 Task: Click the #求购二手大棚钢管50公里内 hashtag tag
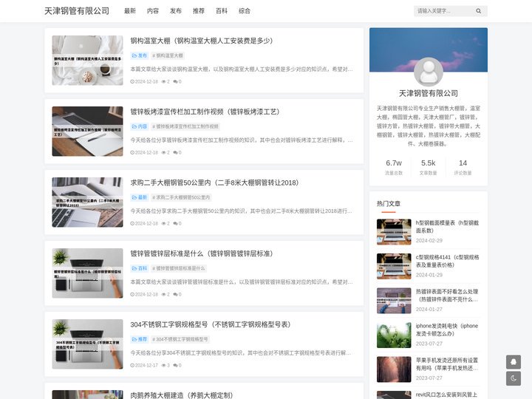(181, 197)
